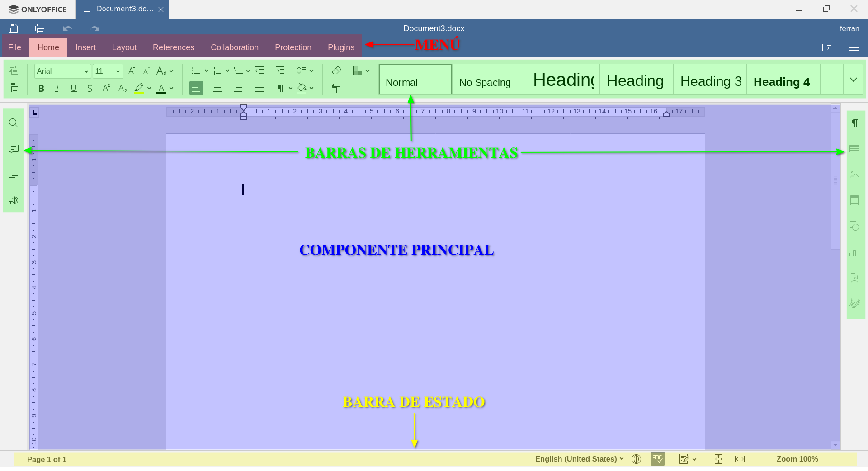The image size is (868, 471).
Task: Switch to the Layout tab
Action: tap(124, 47)
